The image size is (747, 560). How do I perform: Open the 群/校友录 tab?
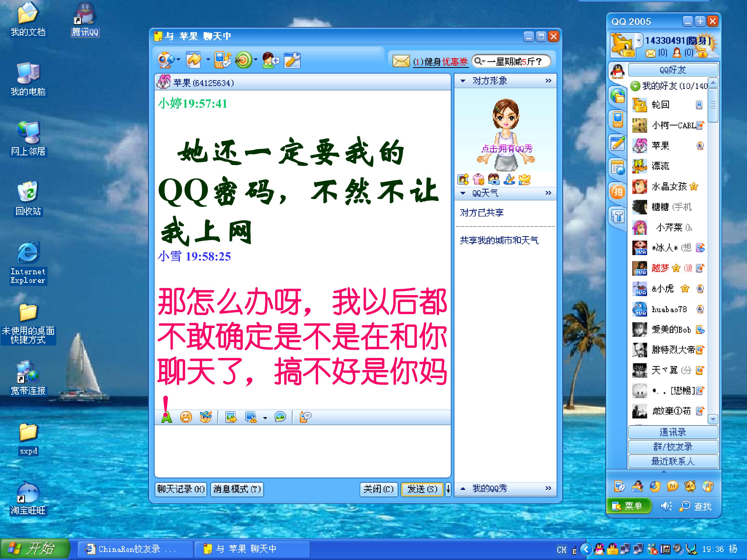tap(673, 447)
